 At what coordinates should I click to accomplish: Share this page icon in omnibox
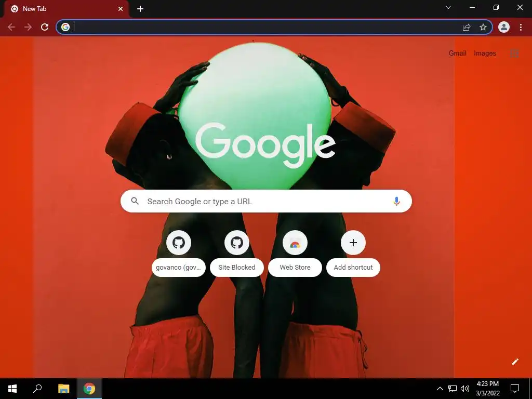click(467, 27)
